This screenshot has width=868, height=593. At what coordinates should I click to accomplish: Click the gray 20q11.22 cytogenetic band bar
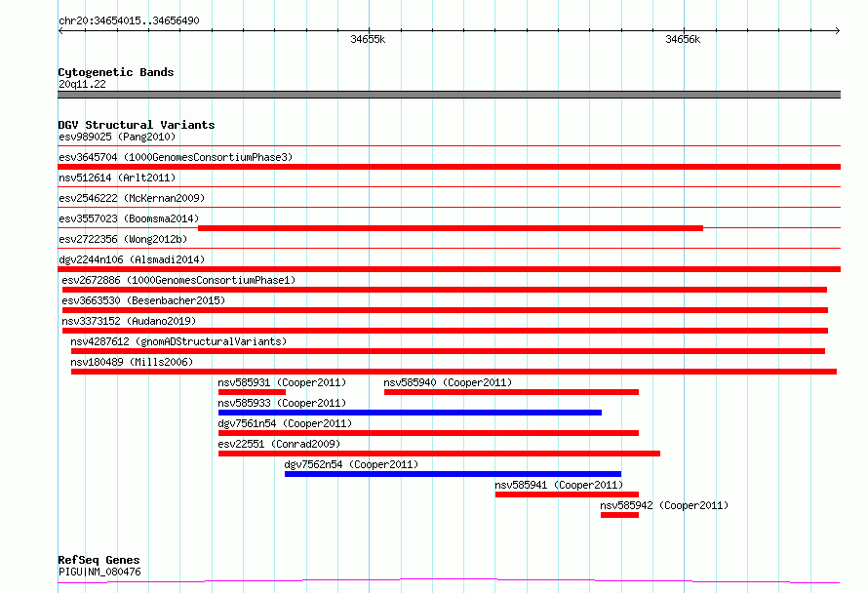point(449,95)
